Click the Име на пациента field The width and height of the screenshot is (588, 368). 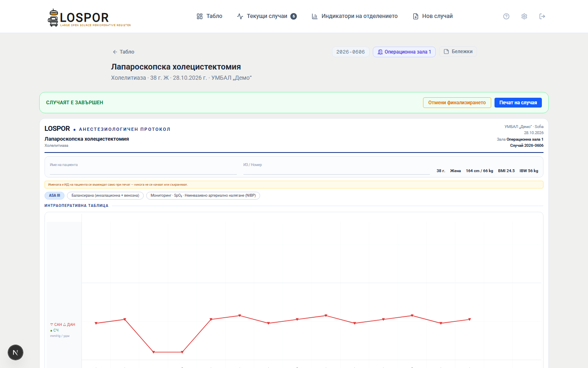click(x=143, y=168)
